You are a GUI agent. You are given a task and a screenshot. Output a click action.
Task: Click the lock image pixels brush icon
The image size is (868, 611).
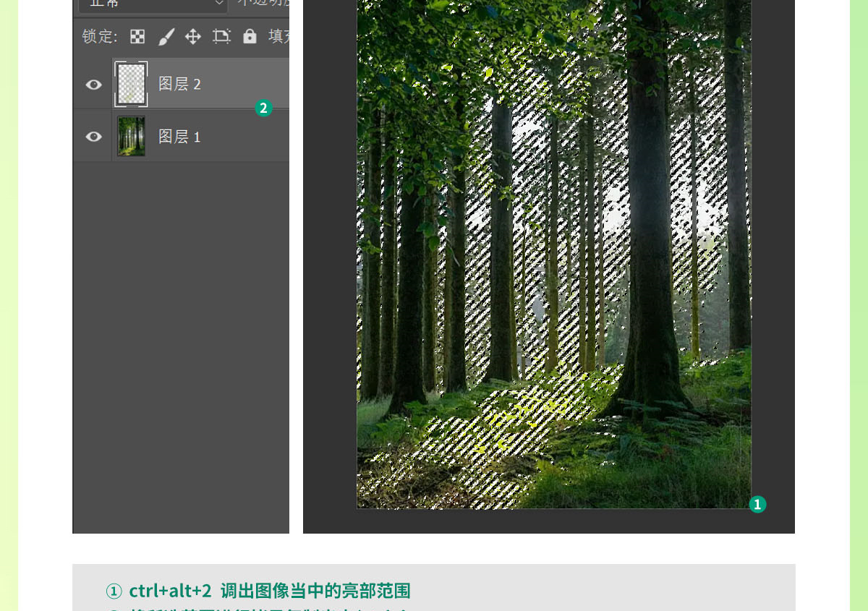pyautogui.click(x=166, y=37)
